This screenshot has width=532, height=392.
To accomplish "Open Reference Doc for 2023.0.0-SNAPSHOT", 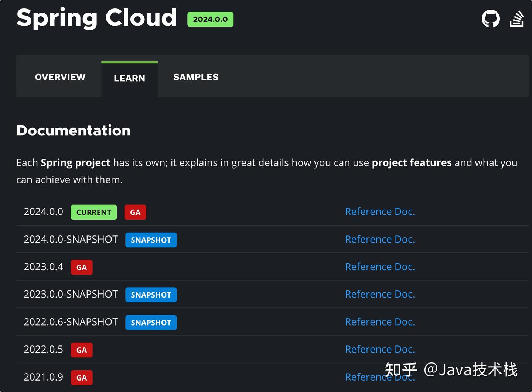I will 380,294.
